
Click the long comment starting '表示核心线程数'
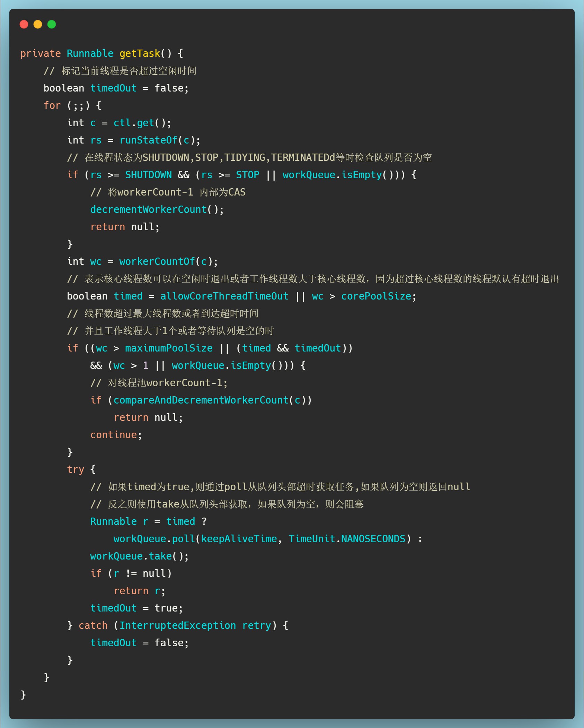[x=313, y=279]
